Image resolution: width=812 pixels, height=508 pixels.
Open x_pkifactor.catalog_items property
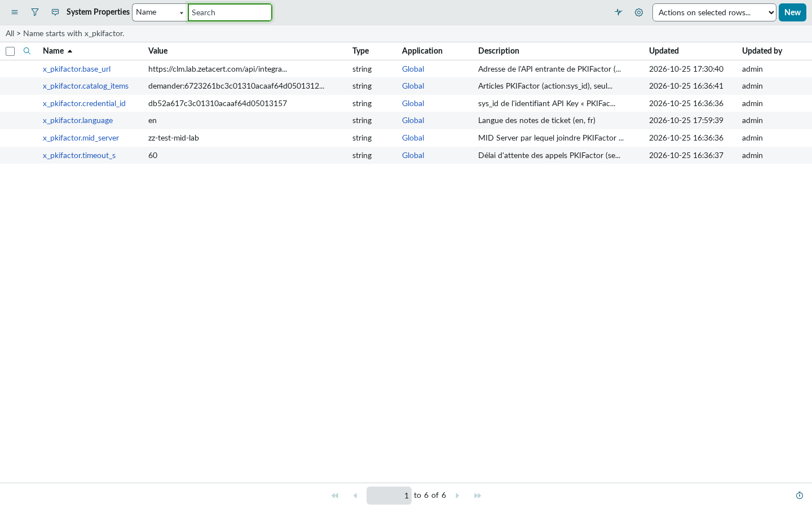(86, 86)
